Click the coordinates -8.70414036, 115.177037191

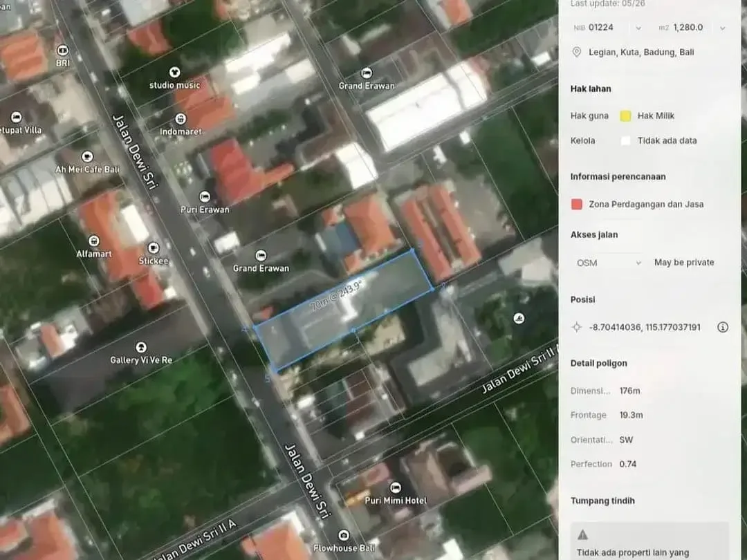[645, 327]
